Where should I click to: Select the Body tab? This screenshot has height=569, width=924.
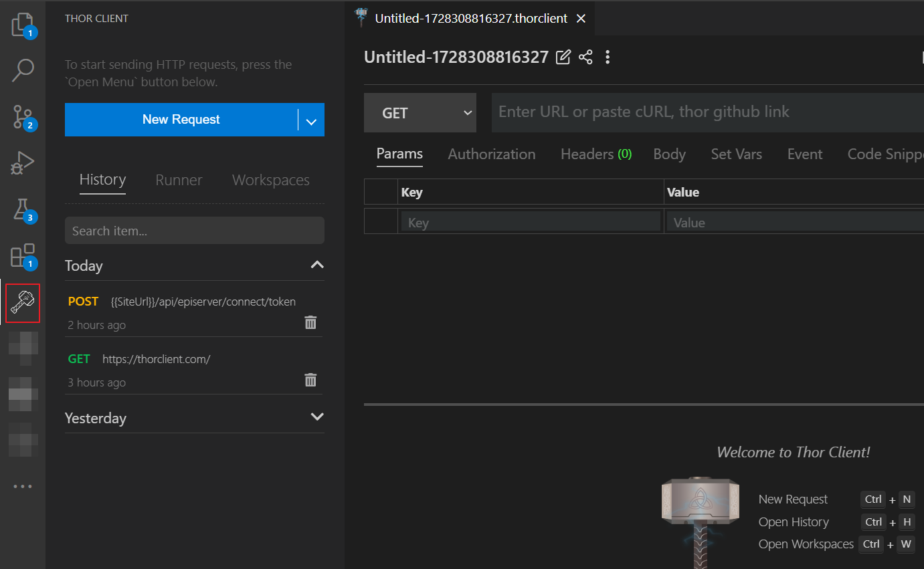(x=669, y=154)
